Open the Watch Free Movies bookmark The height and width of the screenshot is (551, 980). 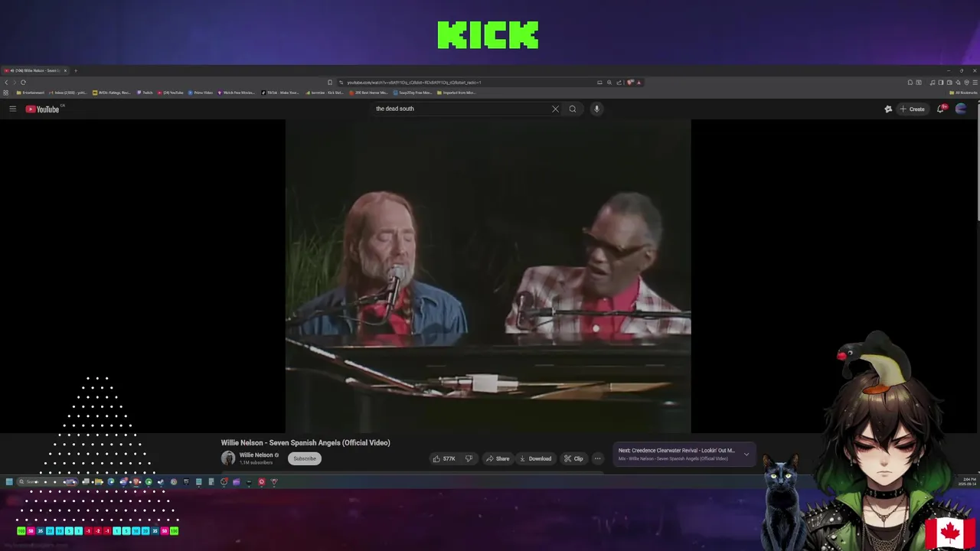coord(237,93)
